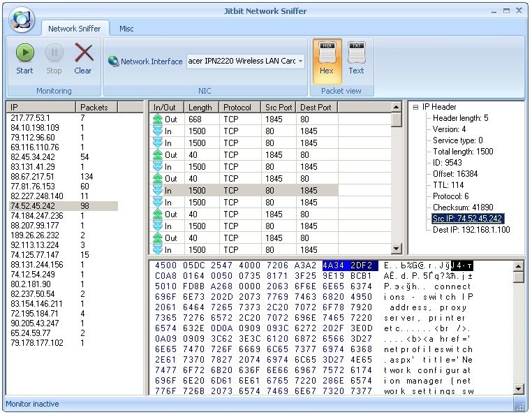Click the packet list scroll-down arrow
Image resolution: width=532 pixels, height=415 pixels.
click(396, 249)
